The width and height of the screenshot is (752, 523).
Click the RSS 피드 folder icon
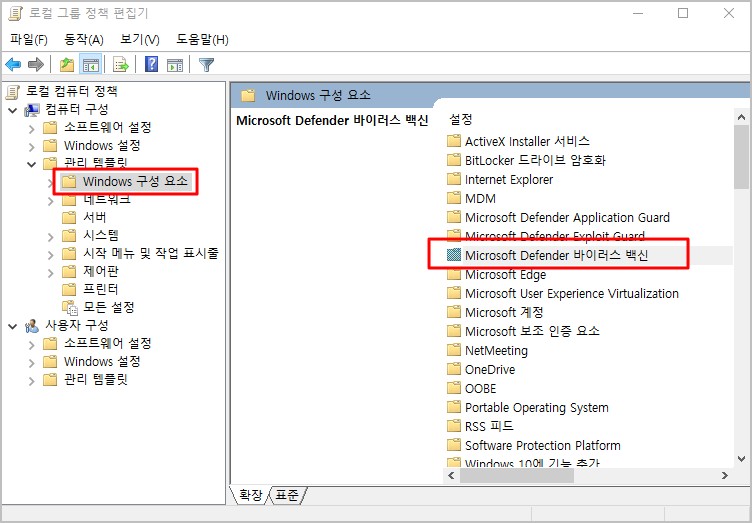(454, 426)
